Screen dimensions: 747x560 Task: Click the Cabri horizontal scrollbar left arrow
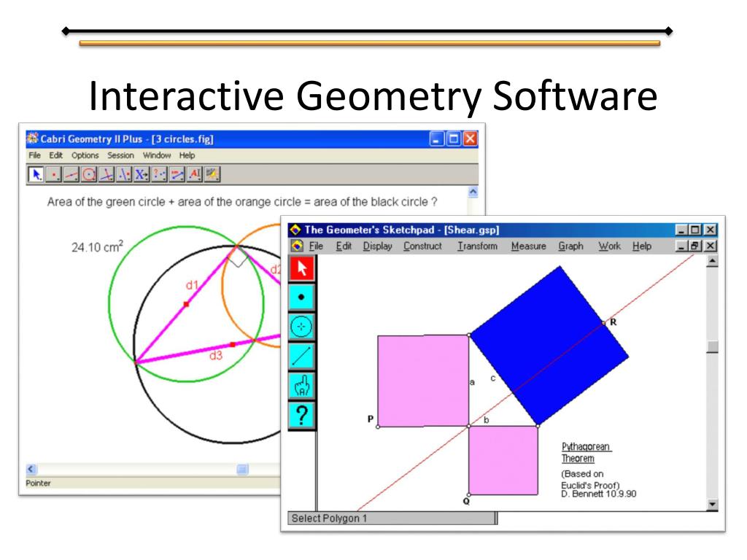click(31, 469)
